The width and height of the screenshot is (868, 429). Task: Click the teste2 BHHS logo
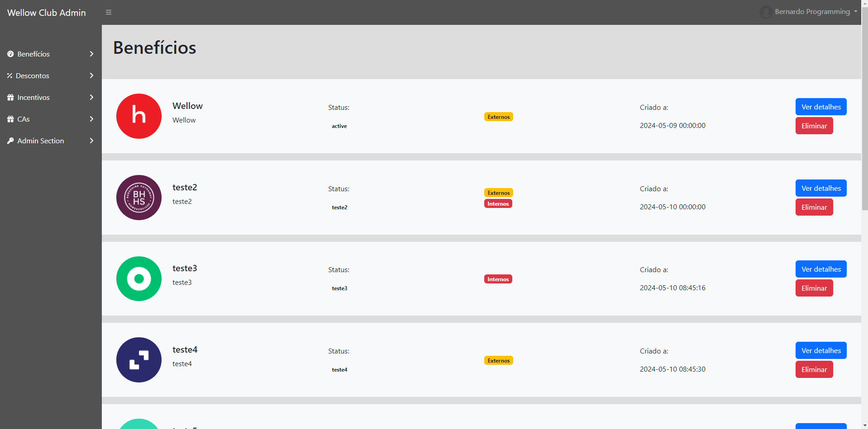click(x=139, y=198)
